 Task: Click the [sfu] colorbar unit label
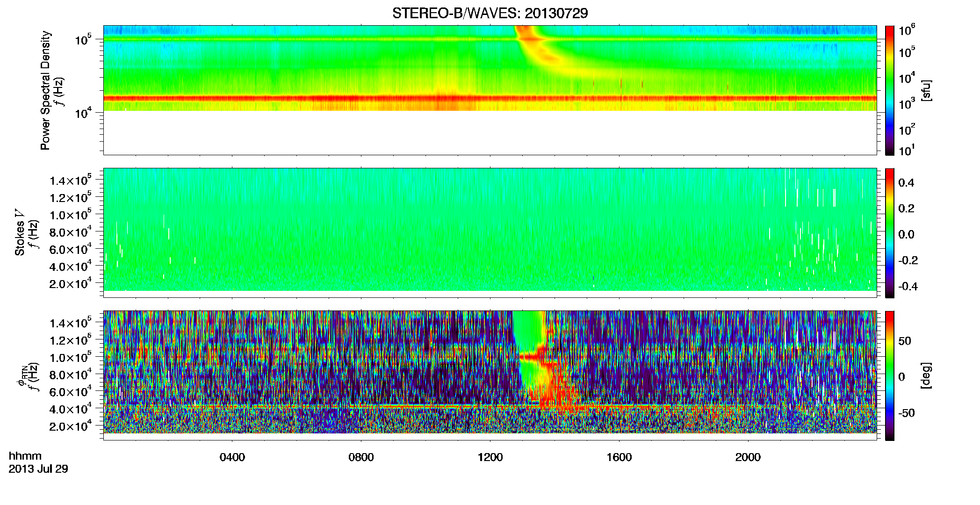(926, 90)
